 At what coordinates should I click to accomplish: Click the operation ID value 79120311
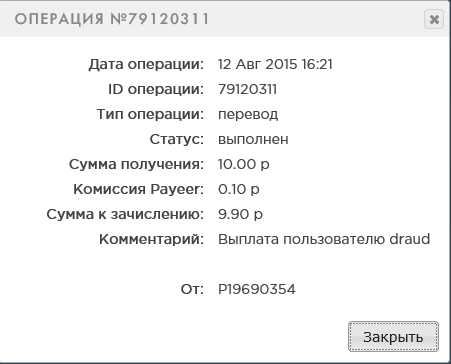click(247, 89)
